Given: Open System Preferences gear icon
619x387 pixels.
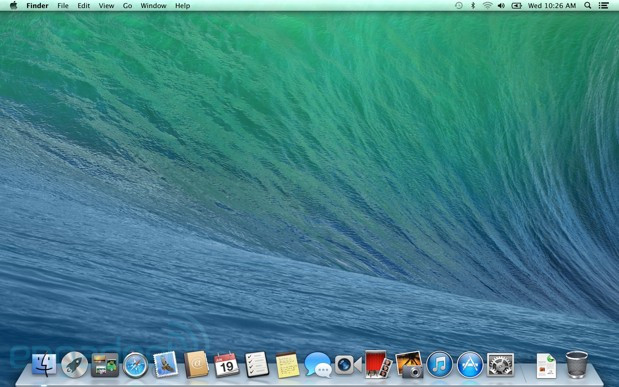Looking at the screenshot, I should click(500, 364).
